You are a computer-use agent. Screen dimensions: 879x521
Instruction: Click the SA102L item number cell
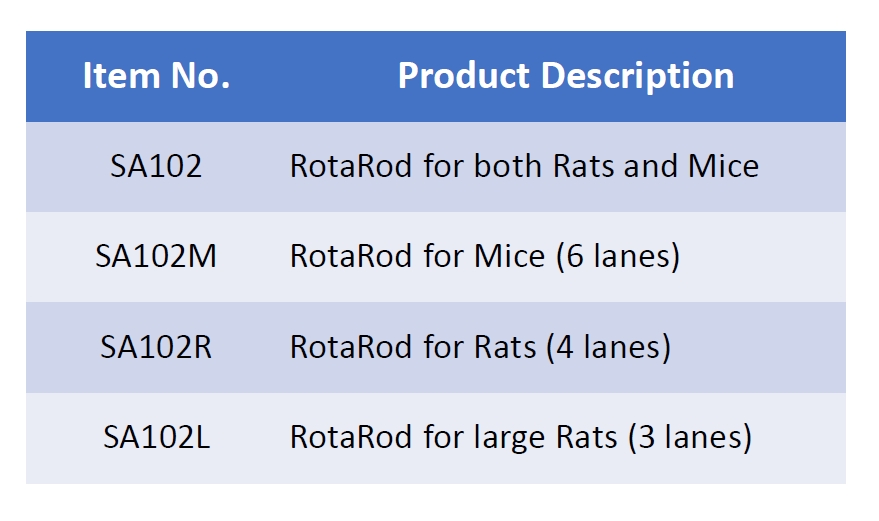tap(156, 437)
